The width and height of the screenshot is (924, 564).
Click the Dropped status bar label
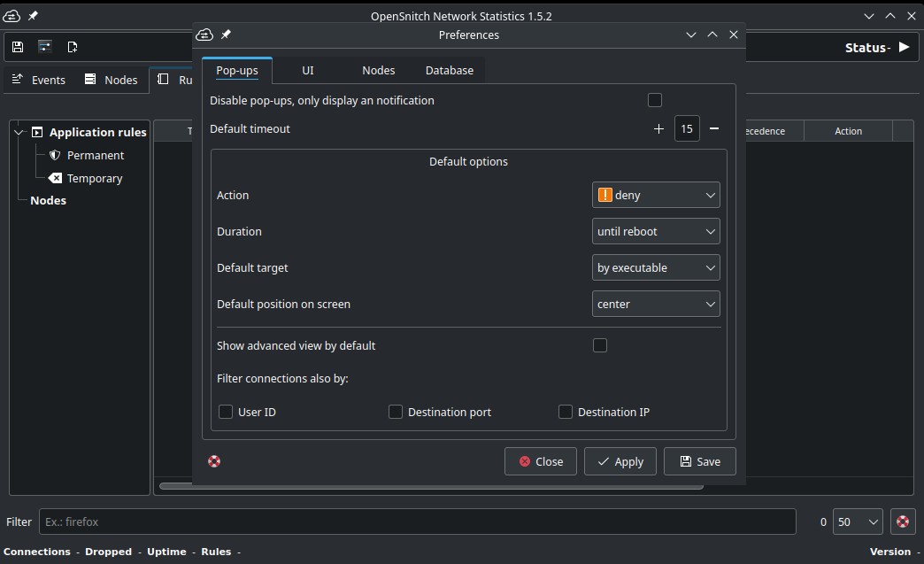click(x=109, y=552)
